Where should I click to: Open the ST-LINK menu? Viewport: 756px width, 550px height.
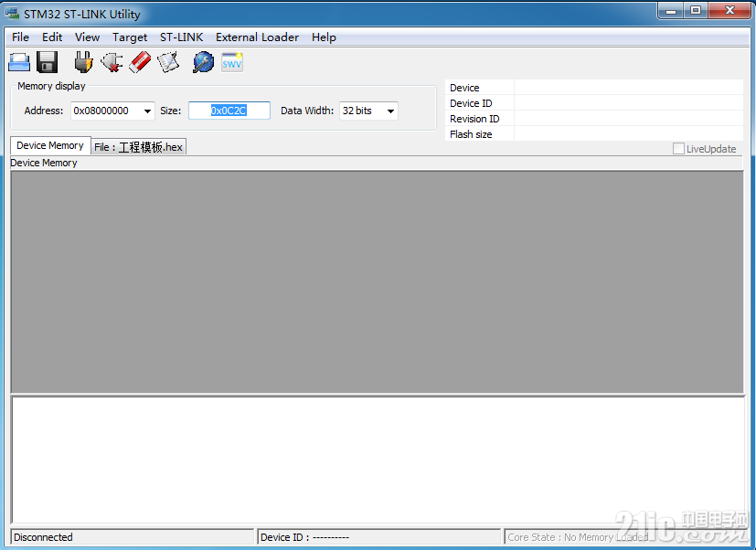[181, 37]
